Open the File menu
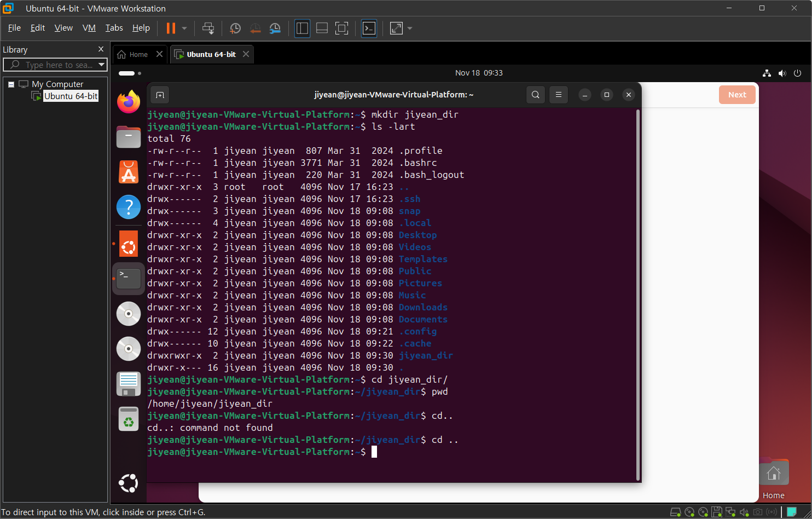Viewport: 812px width, 519px height. point(14,28)
